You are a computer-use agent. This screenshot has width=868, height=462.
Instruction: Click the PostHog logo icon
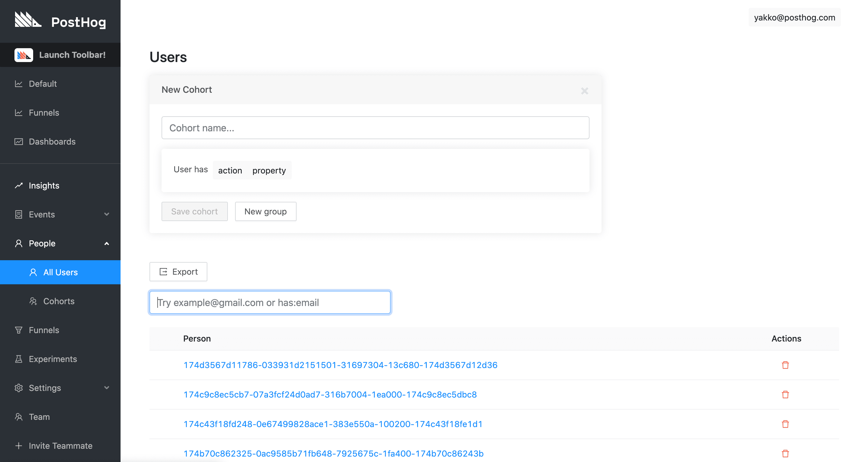click(x=28, y=20)
